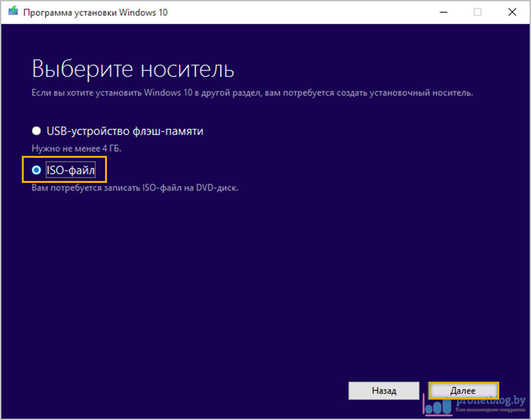Click the Далее button

[463, 390]
